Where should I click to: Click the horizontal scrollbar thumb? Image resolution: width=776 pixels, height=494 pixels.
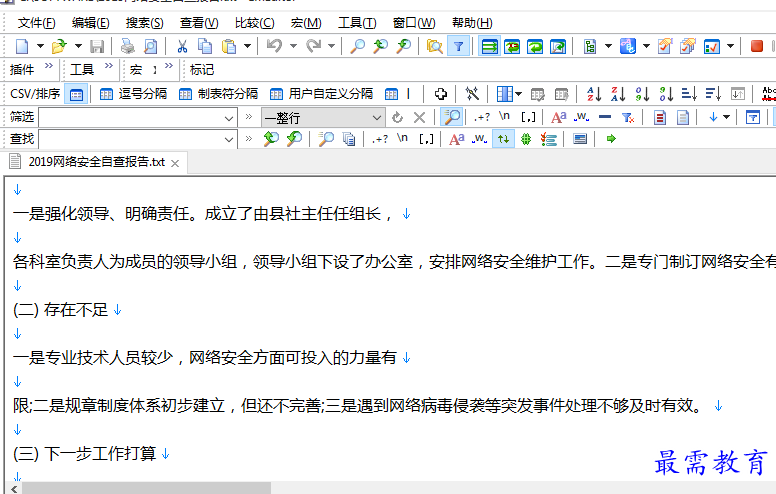(x=146, y=489)
